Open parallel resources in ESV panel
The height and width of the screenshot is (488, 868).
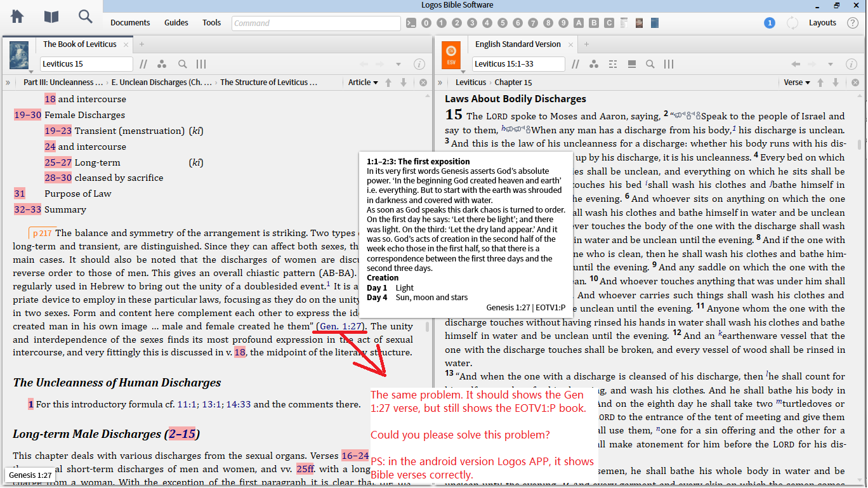575,64
